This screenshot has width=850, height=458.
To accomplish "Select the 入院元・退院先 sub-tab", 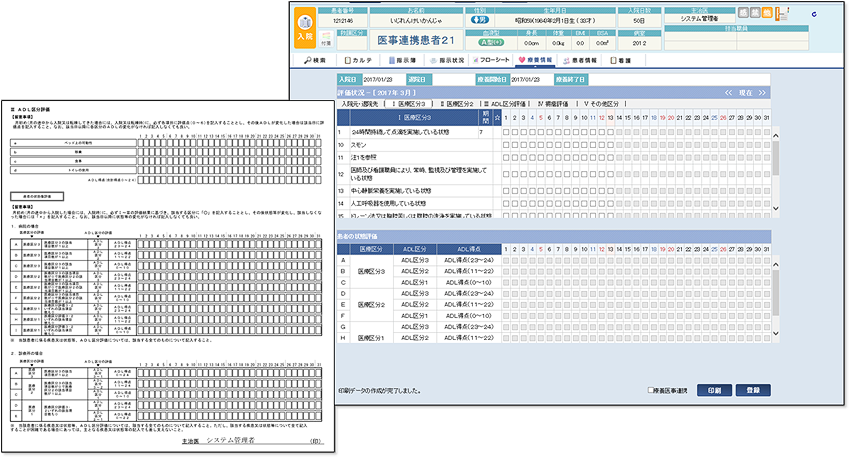I will click(360, 104).
